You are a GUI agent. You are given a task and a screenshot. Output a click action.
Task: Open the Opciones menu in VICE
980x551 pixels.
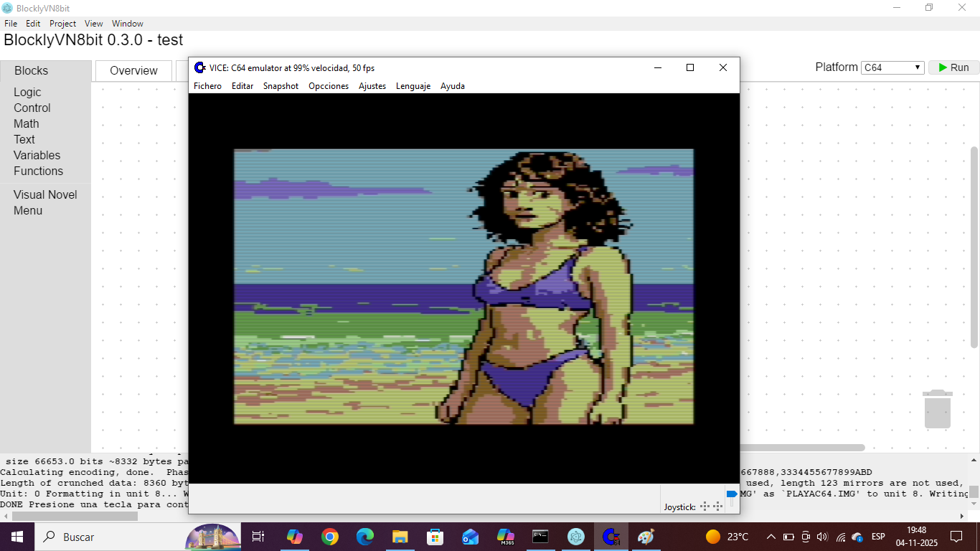[329, 86]
